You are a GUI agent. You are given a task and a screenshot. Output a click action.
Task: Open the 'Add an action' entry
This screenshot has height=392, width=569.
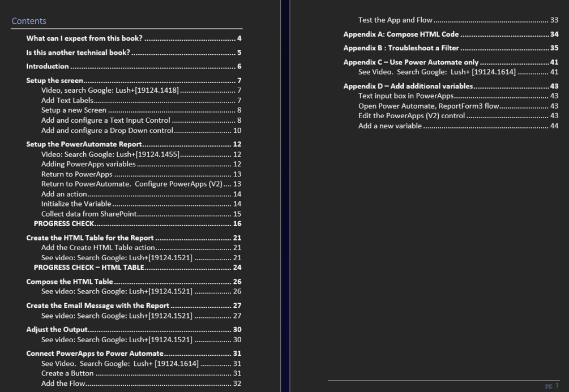[141, 195]
